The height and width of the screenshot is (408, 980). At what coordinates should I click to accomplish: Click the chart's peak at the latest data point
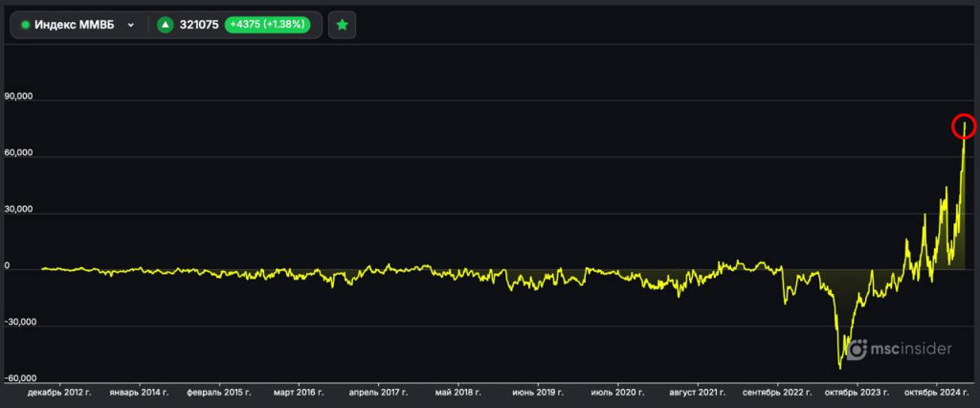[964, 125]
